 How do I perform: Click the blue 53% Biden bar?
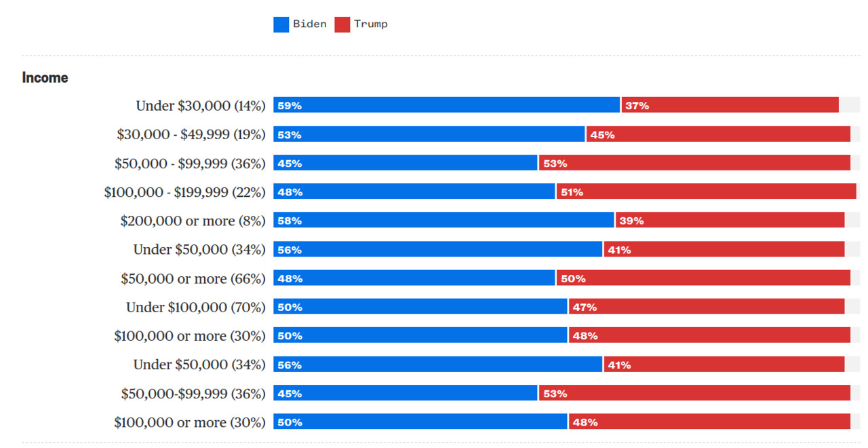(x=429, y=134)
